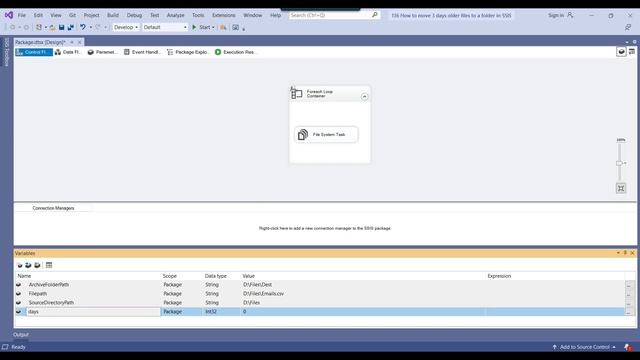Switch to the Package Explorer tab
This screenshot has width=640, height=360.
[188, 52]
